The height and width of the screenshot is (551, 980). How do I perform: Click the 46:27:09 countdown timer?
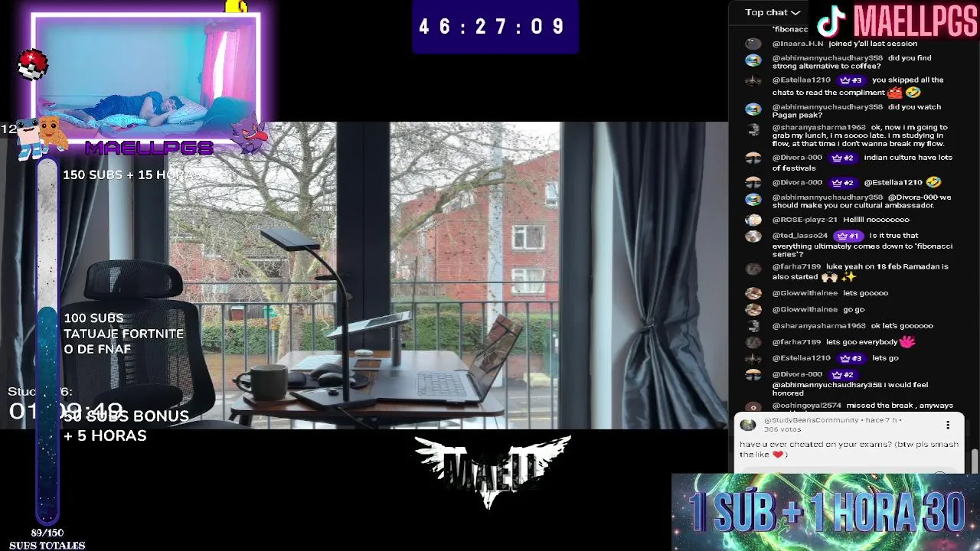[494, 27]
